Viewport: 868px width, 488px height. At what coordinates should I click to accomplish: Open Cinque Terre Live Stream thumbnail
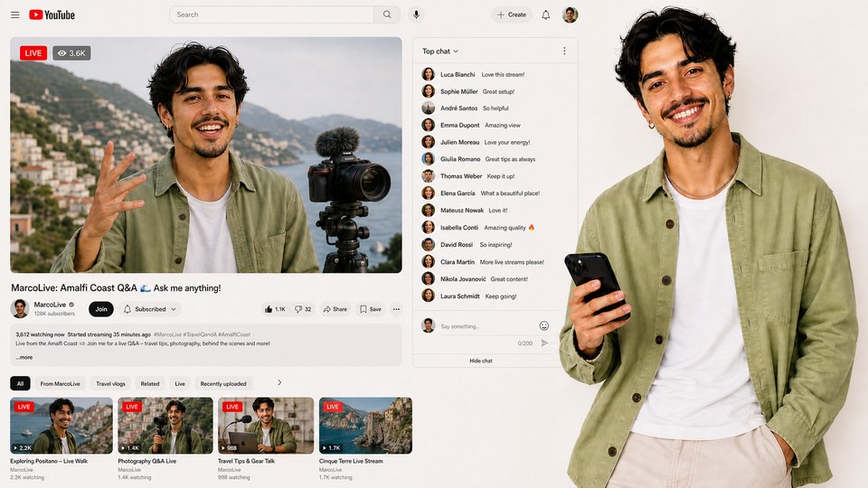(365, 426)
